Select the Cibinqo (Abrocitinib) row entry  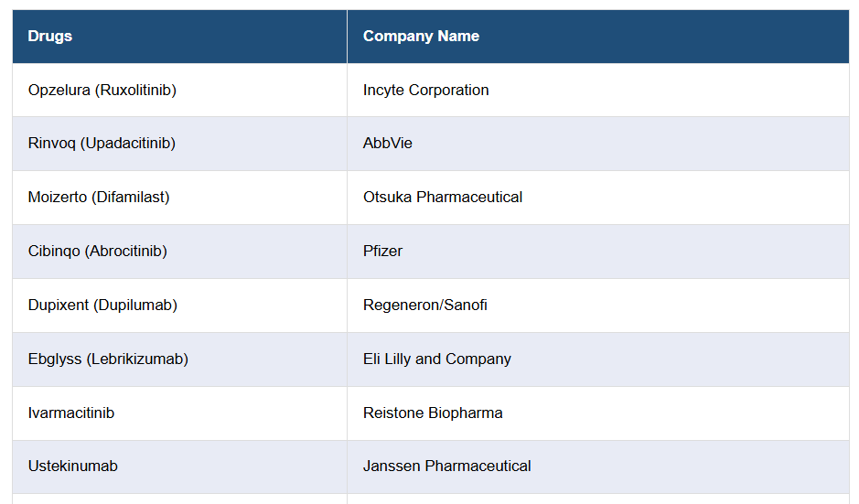click(x=98, y=252)
